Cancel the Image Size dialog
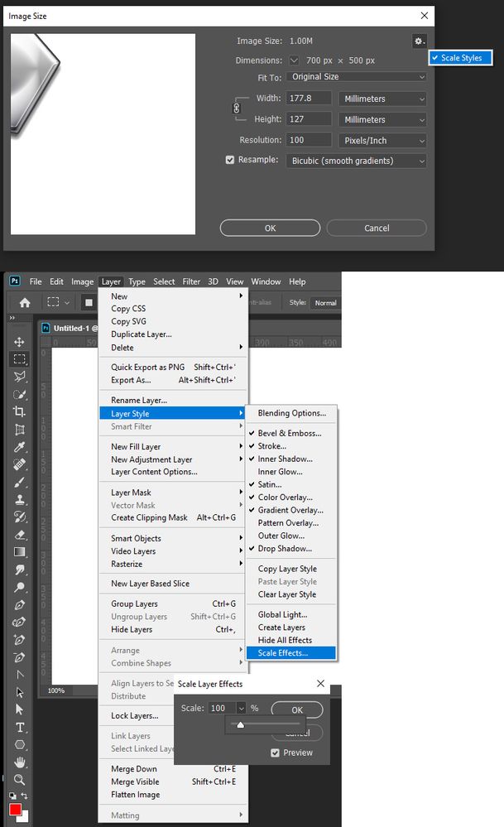This screenshot has height=827, width=504. (377, 228)
